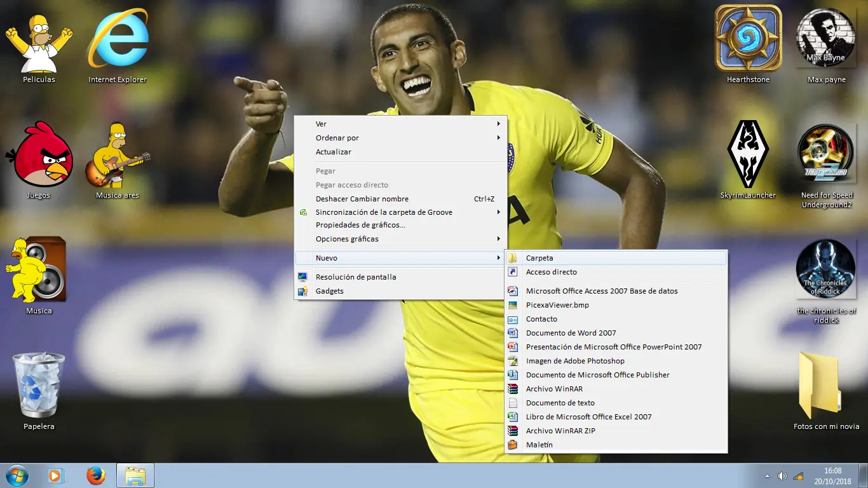Select the Max payne desktop icon
This screenshot has width=868, height=488.
(x=826, y=45)
